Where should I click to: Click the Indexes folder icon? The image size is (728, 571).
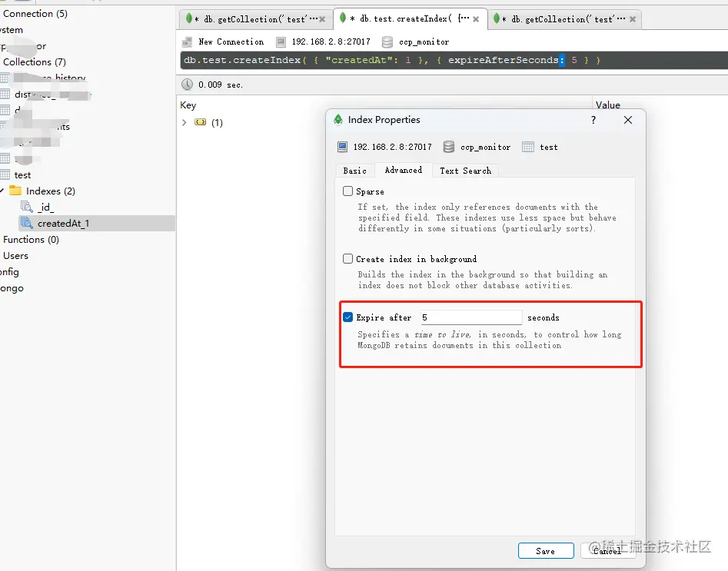pyautogui.click(x=15, y=191)
